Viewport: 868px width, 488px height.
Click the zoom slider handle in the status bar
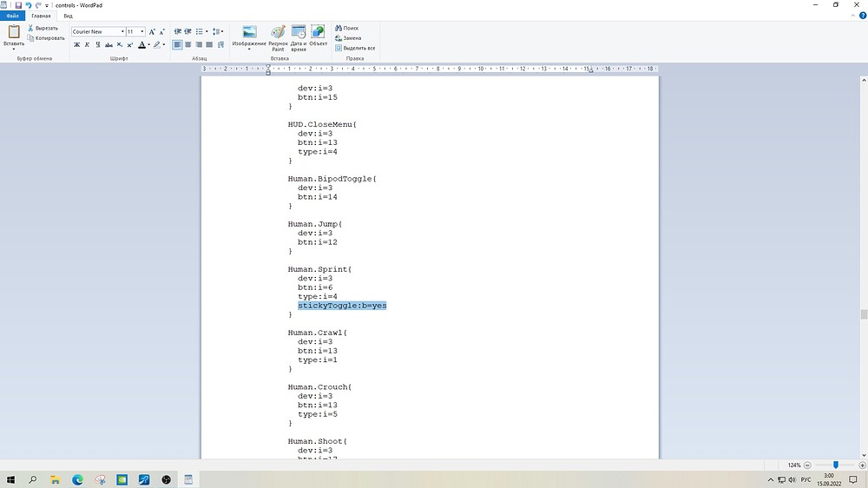(x=836, y=465)
